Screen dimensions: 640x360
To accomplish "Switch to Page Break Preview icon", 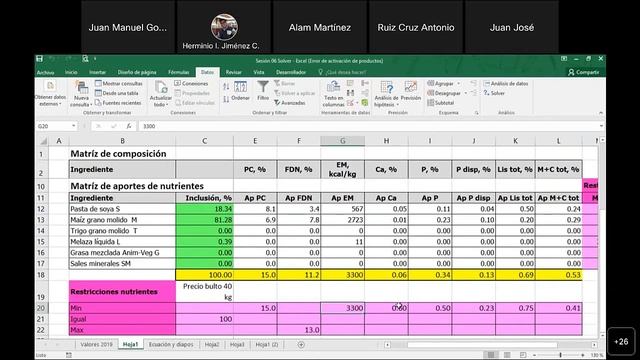I will pos(523,355).
